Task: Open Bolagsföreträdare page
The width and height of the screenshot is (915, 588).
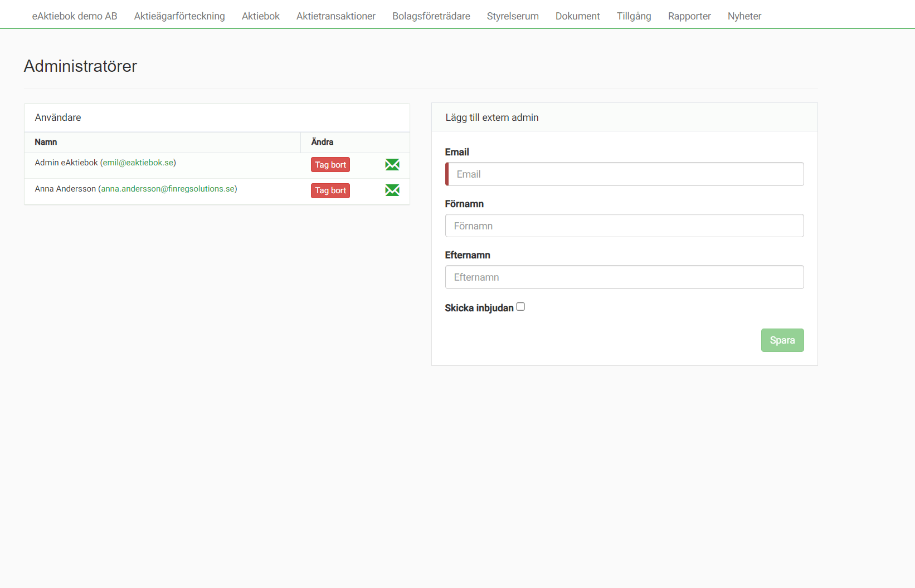Action: 431,16
